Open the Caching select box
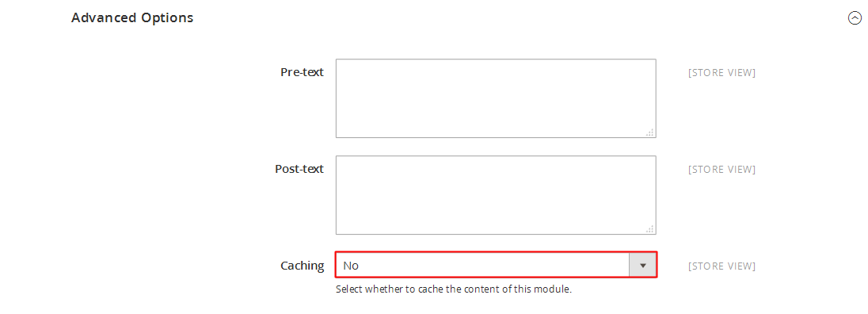The width and height of the screenshot is (868, 314). 496,266
